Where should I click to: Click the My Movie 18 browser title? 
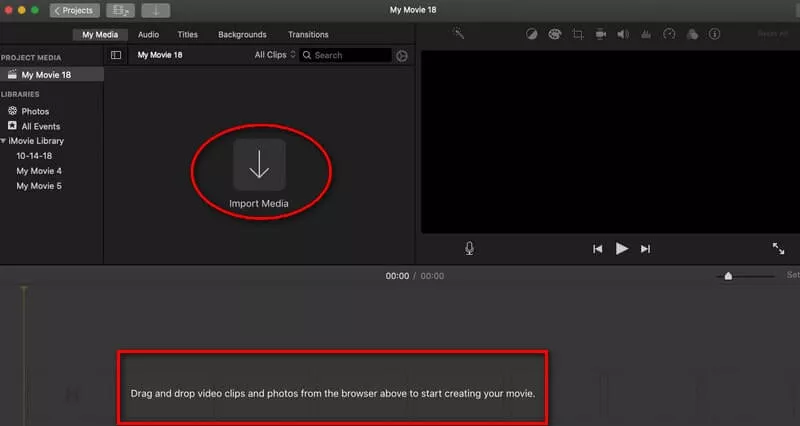click(160, 55)
